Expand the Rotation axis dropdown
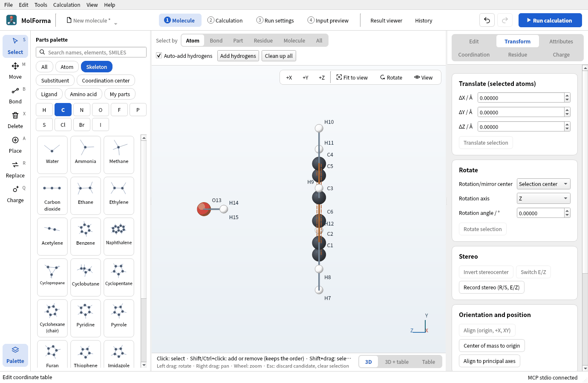This screenshot has width=588, height=383. [543, 198]
